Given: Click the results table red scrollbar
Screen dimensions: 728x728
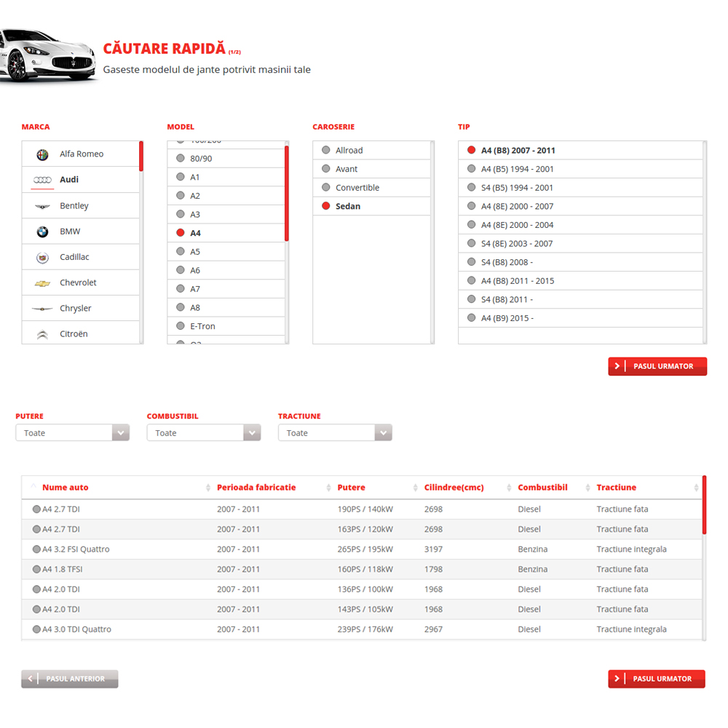Looking at the screenshot, I should [704, 505].
